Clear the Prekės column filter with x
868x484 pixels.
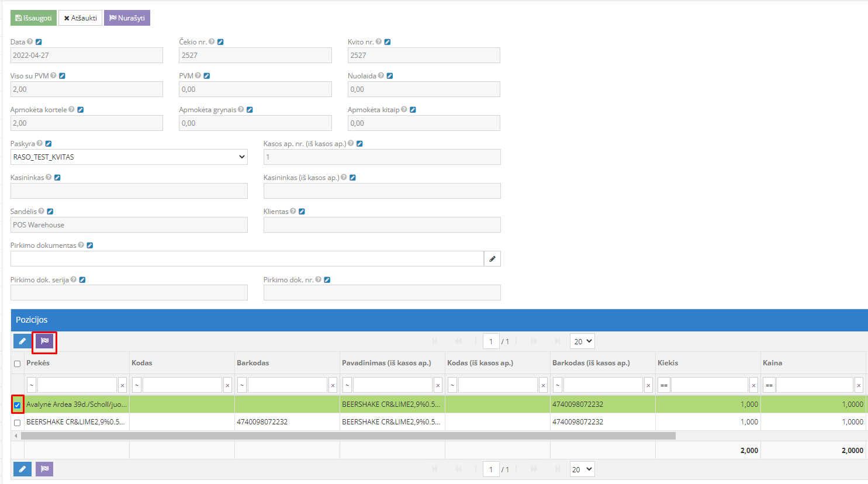(122, 385)
